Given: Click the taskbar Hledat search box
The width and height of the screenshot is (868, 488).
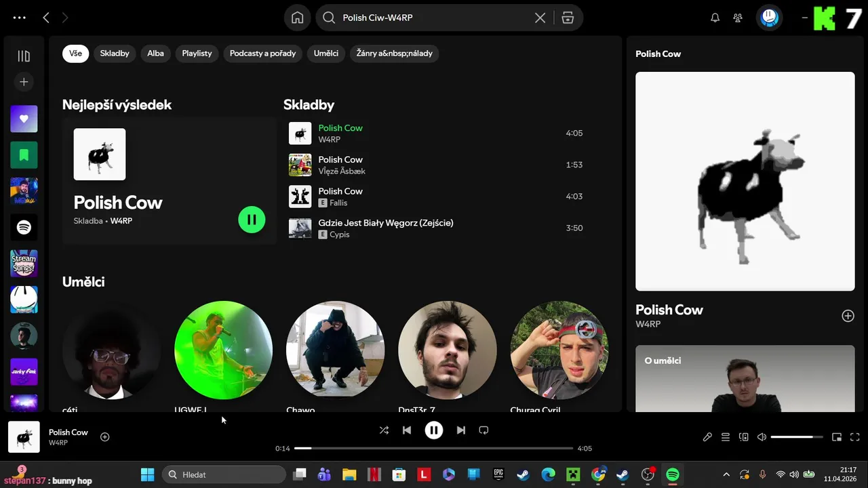Looking at the screenshot, I should click(x=224, y=474).
